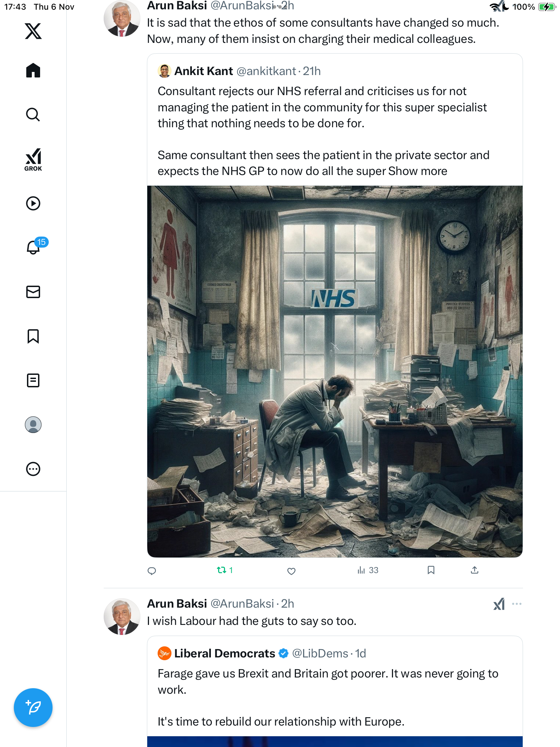Open the Lists page icon
Viewport: 560px width, 747px height.
33,380
